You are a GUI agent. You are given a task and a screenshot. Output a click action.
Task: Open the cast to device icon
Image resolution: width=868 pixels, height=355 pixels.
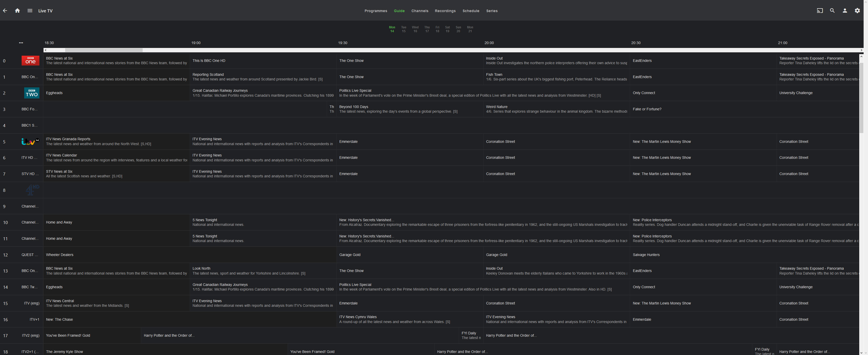point(820,11)
